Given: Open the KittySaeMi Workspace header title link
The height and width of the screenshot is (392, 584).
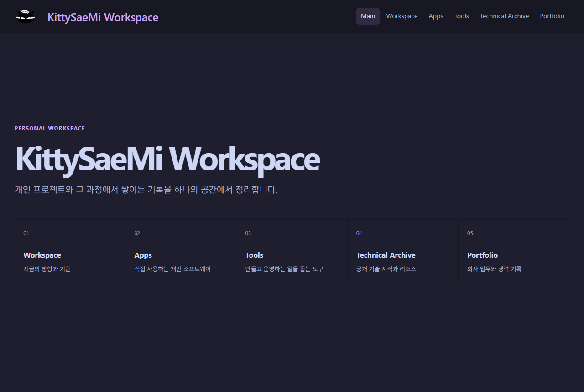Looking at the screenshot, I should 103,17.
